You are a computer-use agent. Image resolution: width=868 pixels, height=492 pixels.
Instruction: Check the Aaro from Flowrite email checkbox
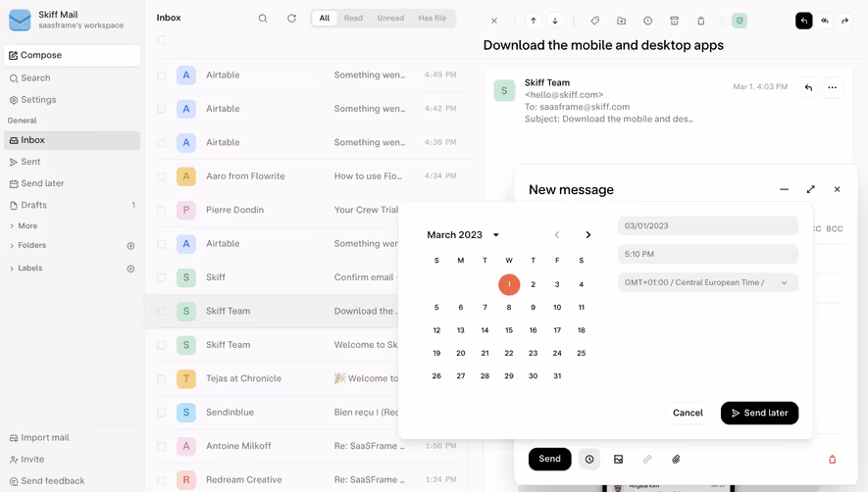tap(161, 176)
